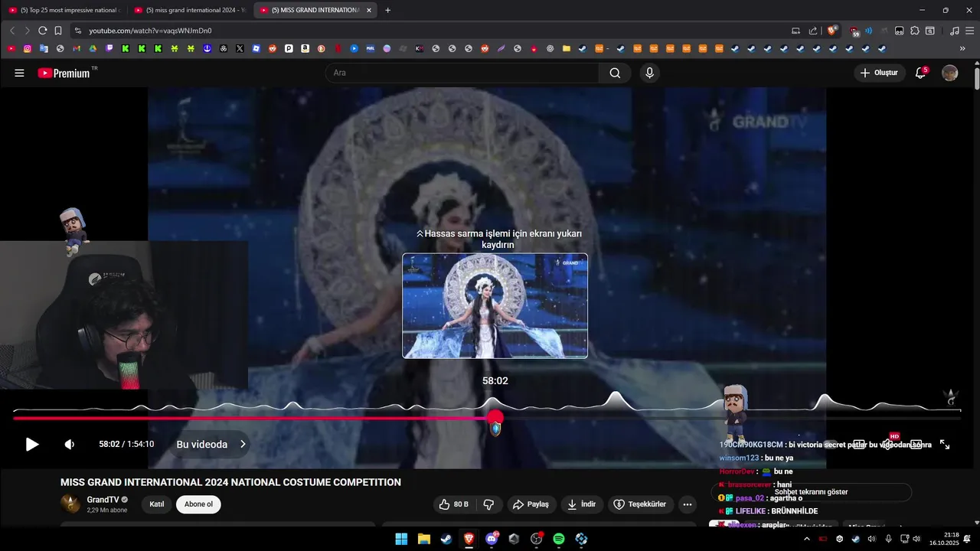
Task: Open a new browser tab
Action: point(387,10)
